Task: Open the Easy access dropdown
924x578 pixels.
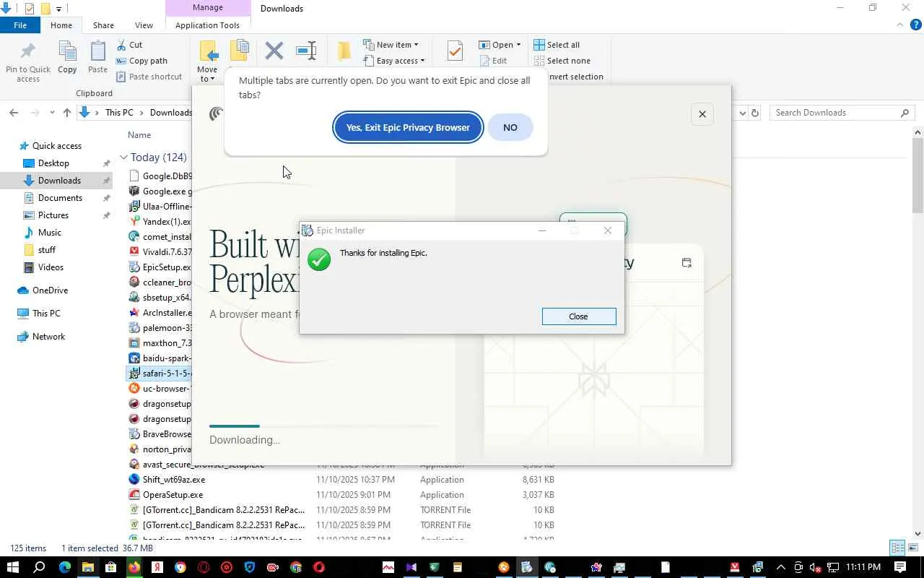Action: (x=394, y=61)
